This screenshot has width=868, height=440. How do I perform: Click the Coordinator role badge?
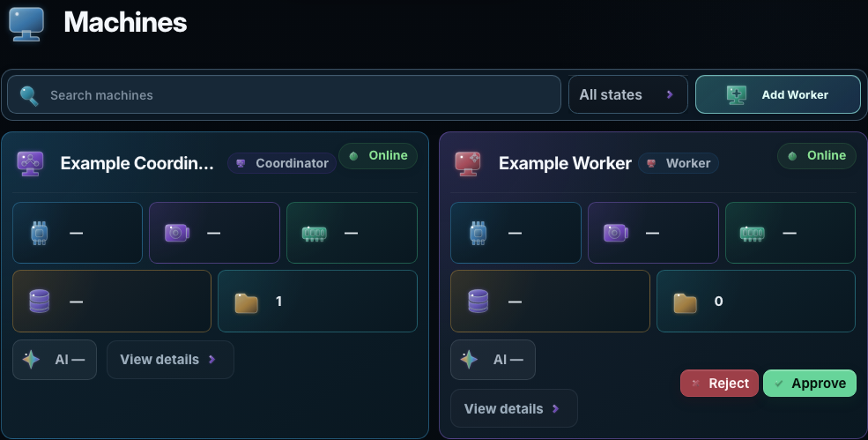point(282,163)
